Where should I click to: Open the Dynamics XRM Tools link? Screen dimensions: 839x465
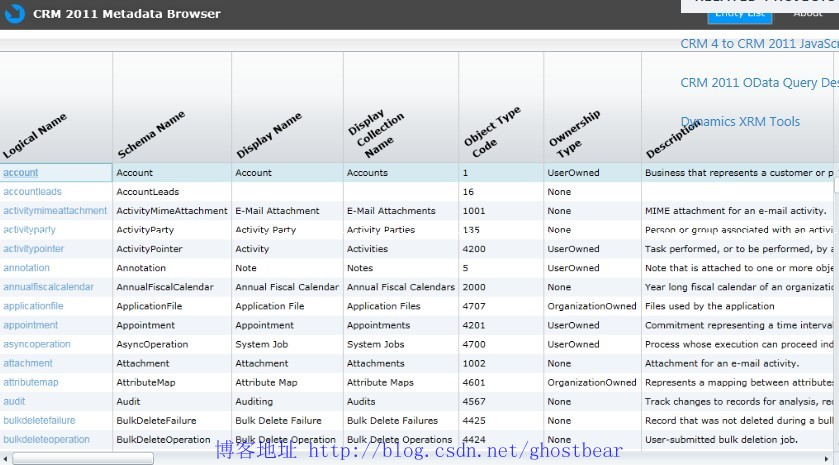coord(740,121)
